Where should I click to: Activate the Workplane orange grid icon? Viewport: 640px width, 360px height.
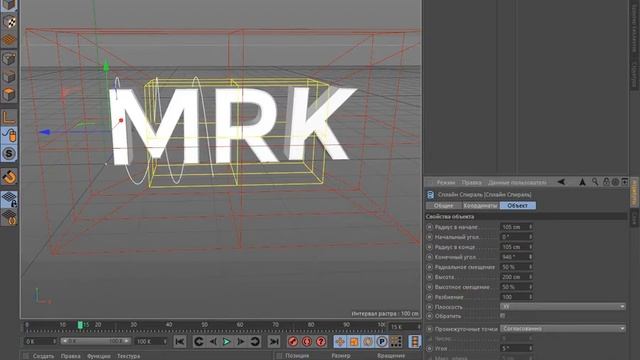[x=9, y=40]
